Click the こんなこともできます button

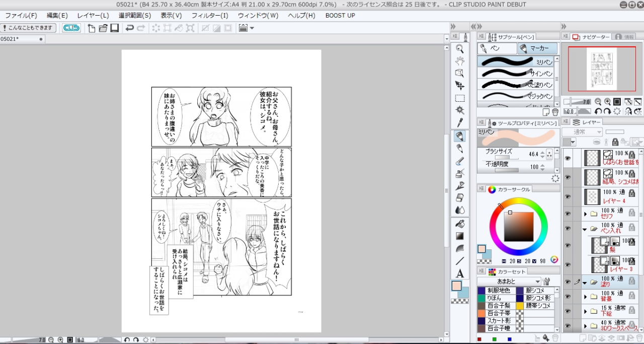point(29,28)
